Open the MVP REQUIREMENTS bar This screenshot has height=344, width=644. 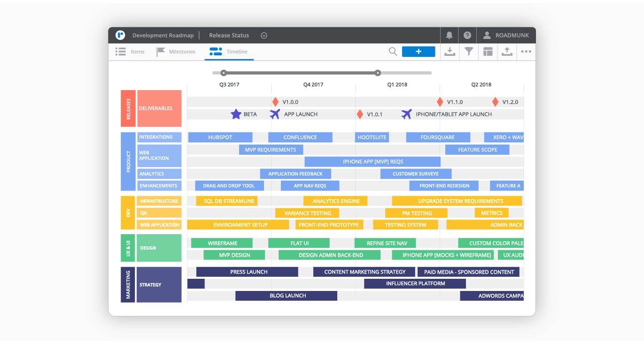point(271,149)
